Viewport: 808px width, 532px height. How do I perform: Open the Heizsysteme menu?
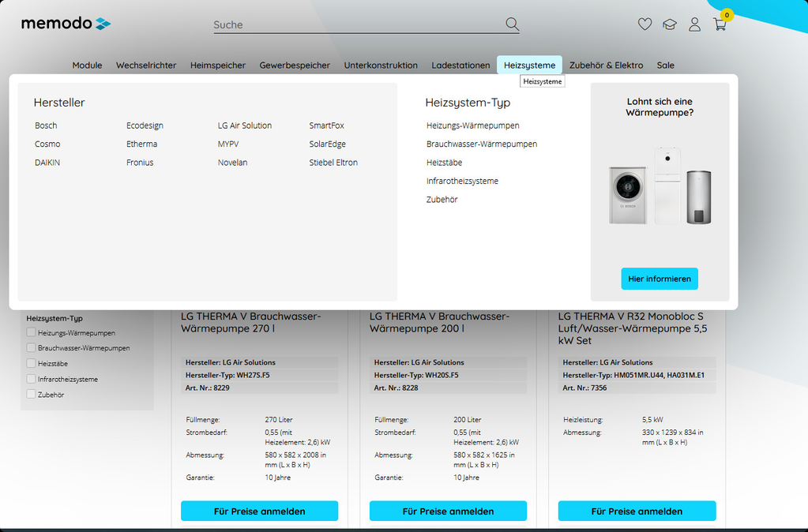pos(529,66)
